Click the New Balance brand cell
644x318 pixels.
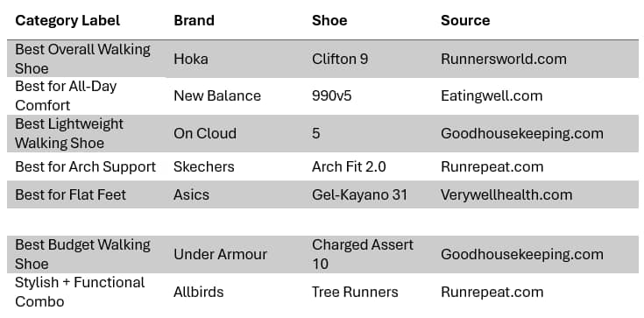[x=217, y=95]
